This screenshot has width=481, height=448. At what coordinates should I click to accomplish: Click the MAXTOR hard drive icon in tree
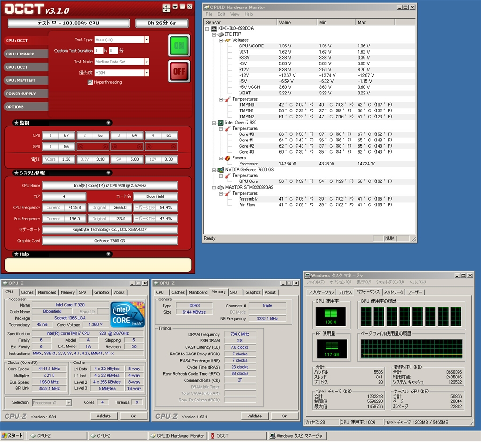[x=220, y=187]
